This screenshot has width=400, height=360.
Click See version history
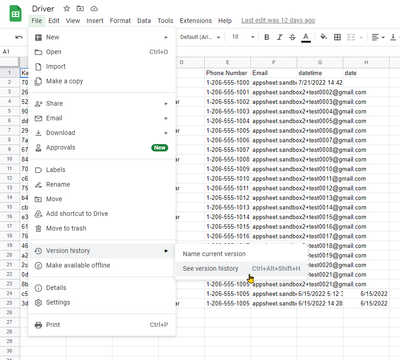[241, 269]
